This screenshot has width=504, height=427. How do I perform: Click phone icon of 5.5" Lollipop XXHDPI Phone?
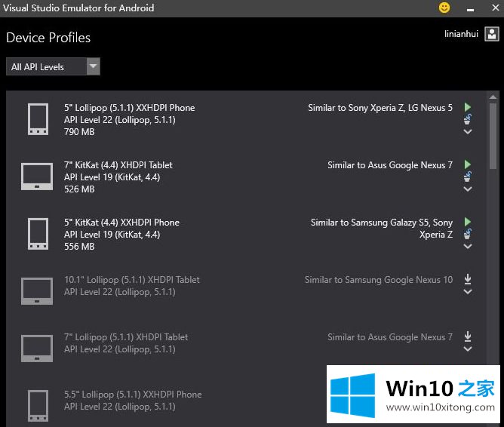tap(38, 405)
